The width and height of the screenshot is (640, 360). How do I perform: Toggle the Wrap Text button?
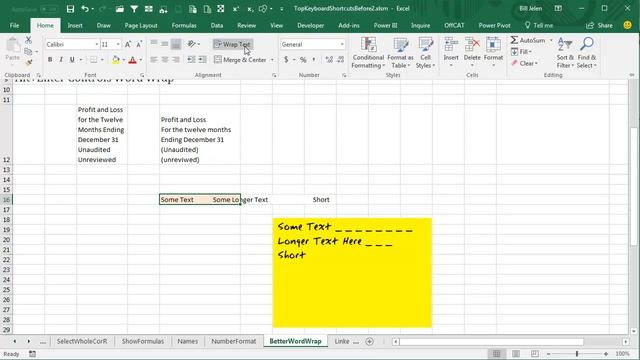pos(233,44)
